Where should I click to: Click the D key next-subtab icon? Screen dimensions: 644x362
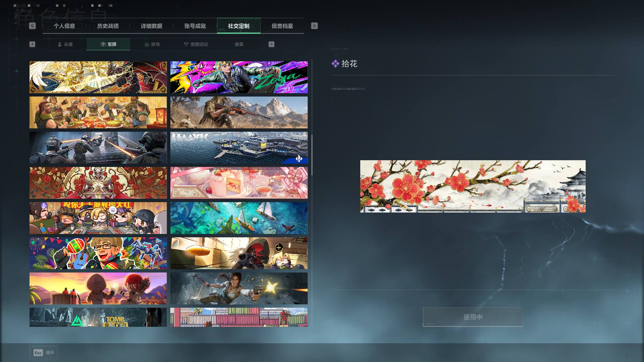(x=271, y=44)
